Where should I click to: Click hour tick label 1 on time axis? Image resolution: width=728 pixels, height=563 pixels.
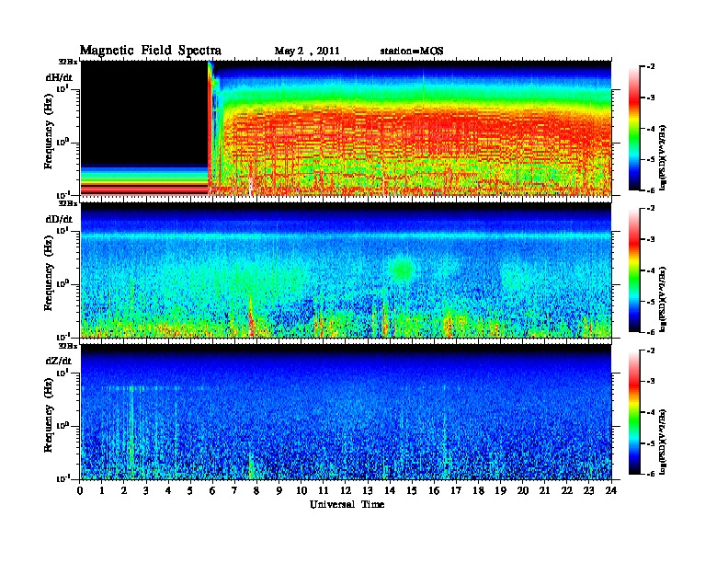[102, 491]
